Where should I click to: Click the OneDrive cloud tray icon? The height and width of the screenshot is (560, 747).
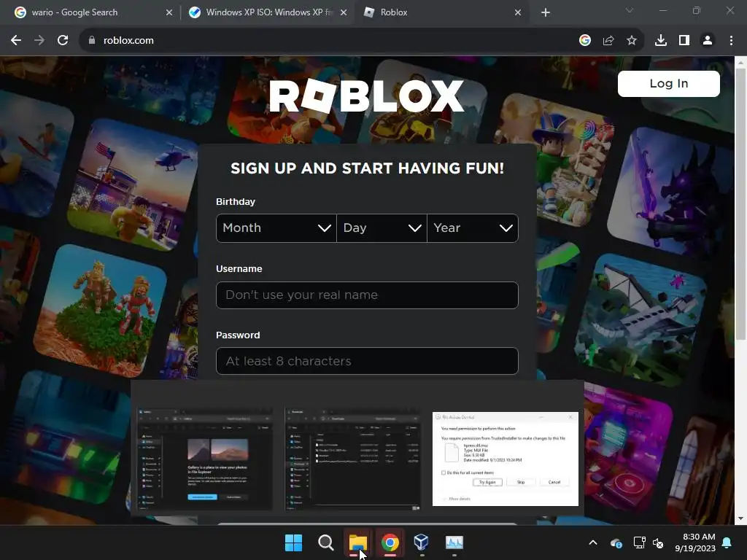click(x=616, y=542)
